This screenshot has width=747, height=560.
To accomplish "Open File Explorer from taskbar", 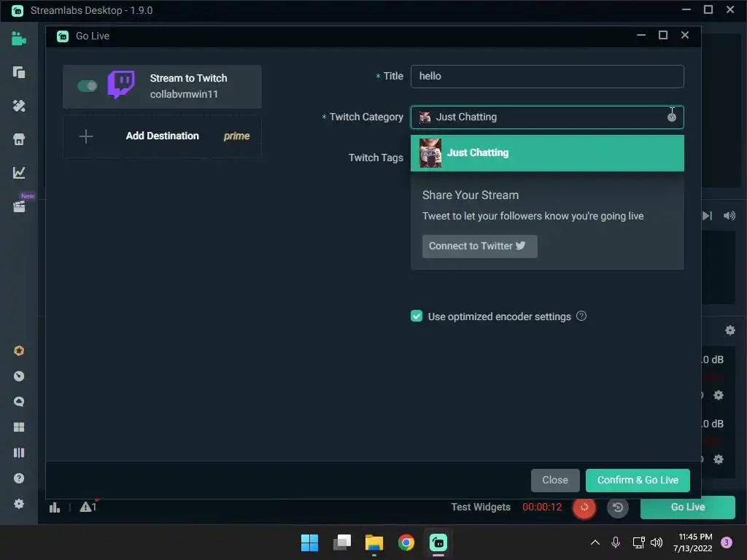I will click(374, 542).
